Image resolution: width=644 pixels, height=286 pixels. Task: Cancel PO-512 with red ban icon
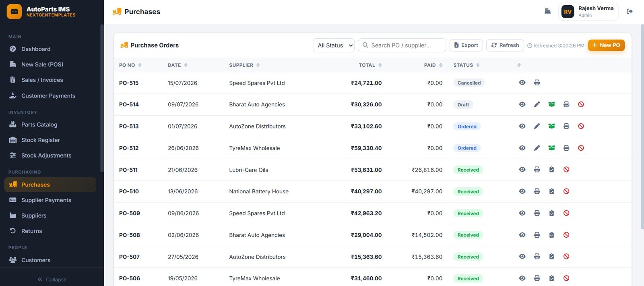coord(581,148)
